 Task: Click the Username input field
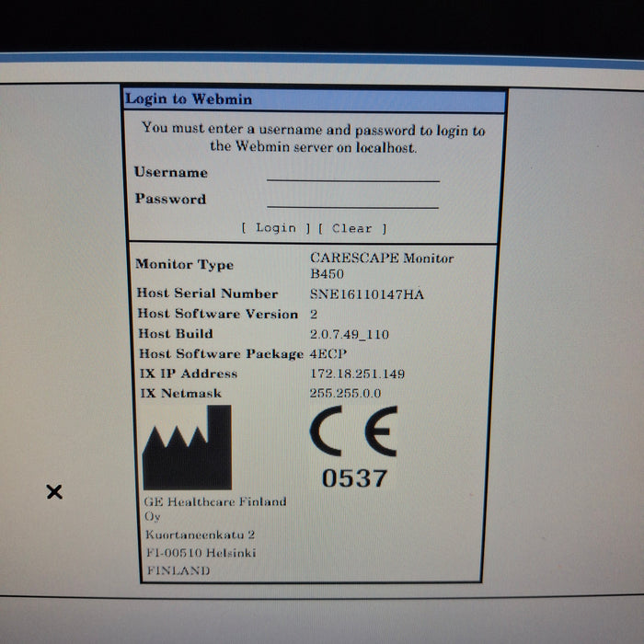[353, 173]
